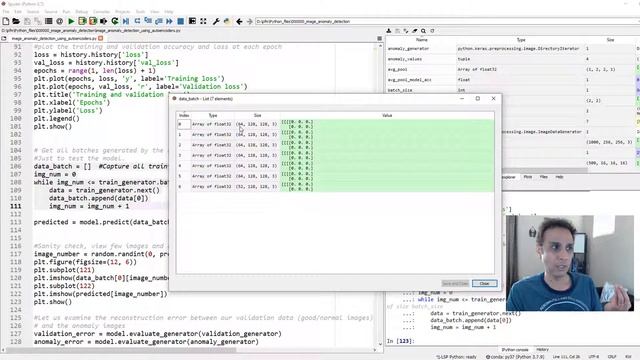Click the conda py37 environment status
The height and width of the screenshot is (360, 640).
515,357
